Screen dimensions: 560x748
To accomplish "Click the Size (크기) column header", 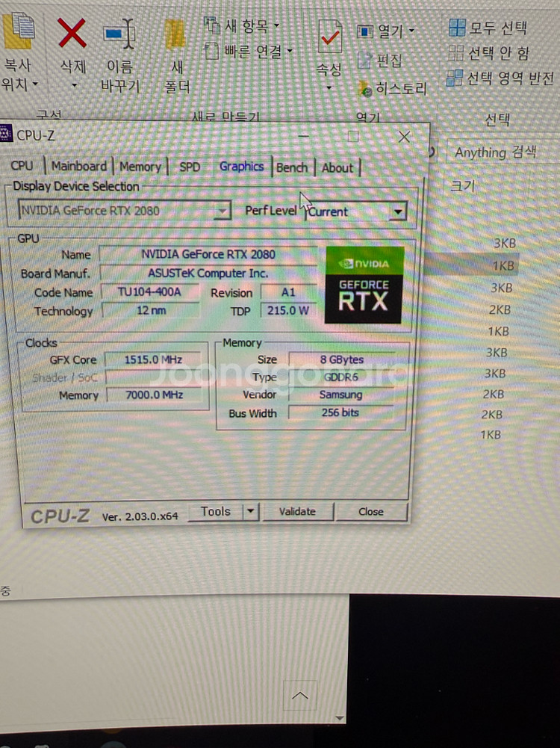I will point(462,185).
